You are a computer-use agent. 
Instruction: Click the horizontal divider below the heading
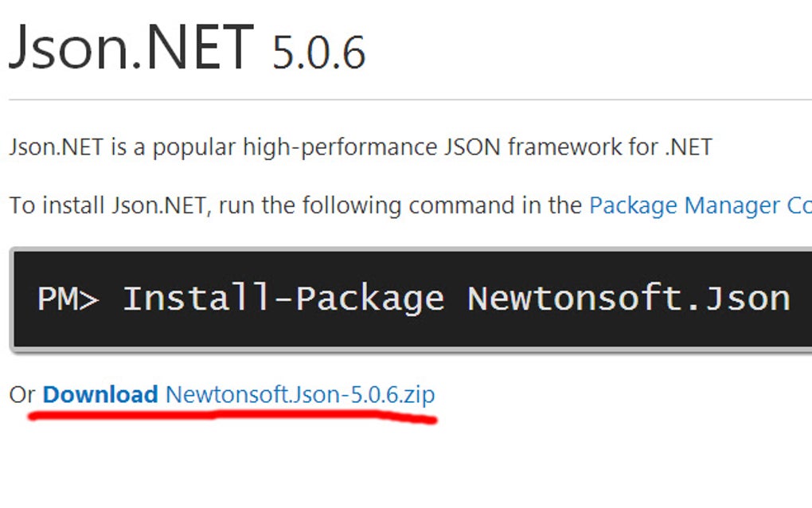[410, 100]
